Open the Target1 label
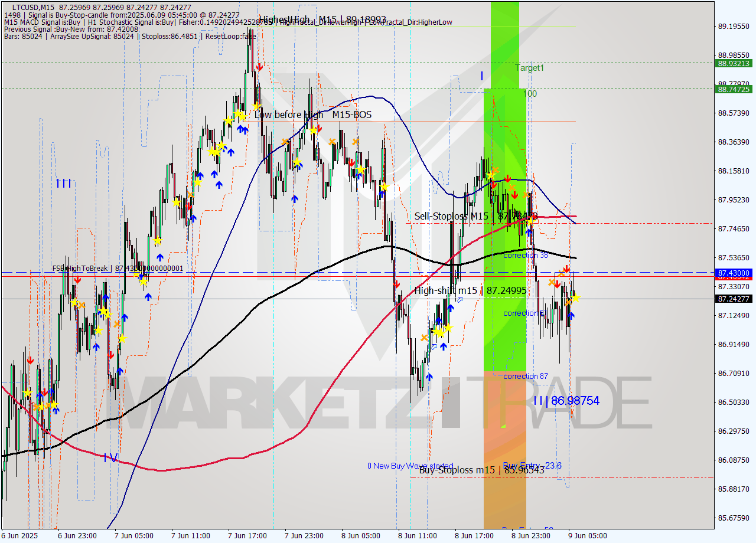The height and width of the screenshot is (543, 756). pos(529,68)
